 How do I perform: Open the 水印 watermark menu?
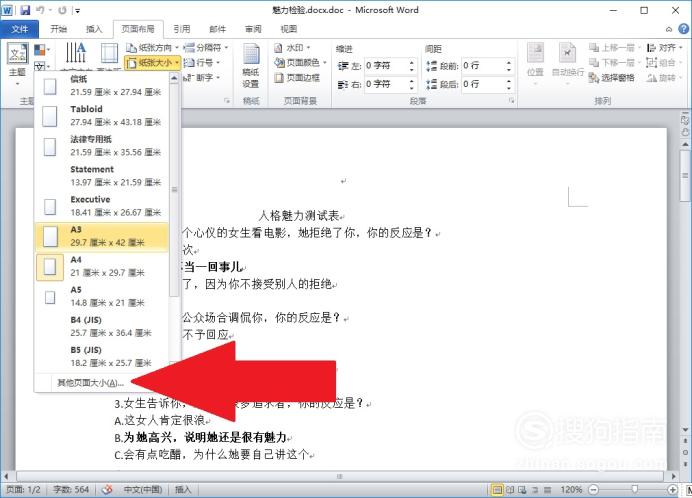point(292,48)
